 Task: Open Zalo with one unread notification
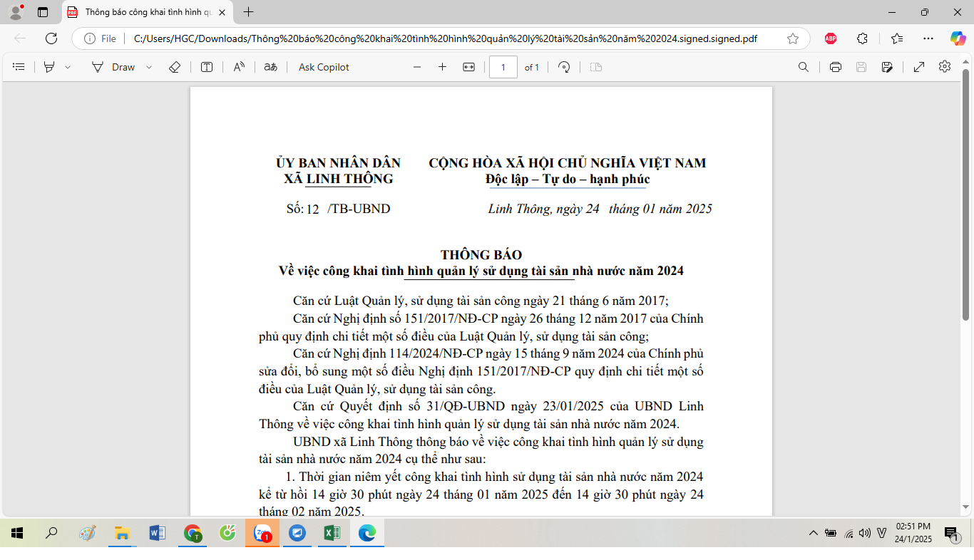262,533
